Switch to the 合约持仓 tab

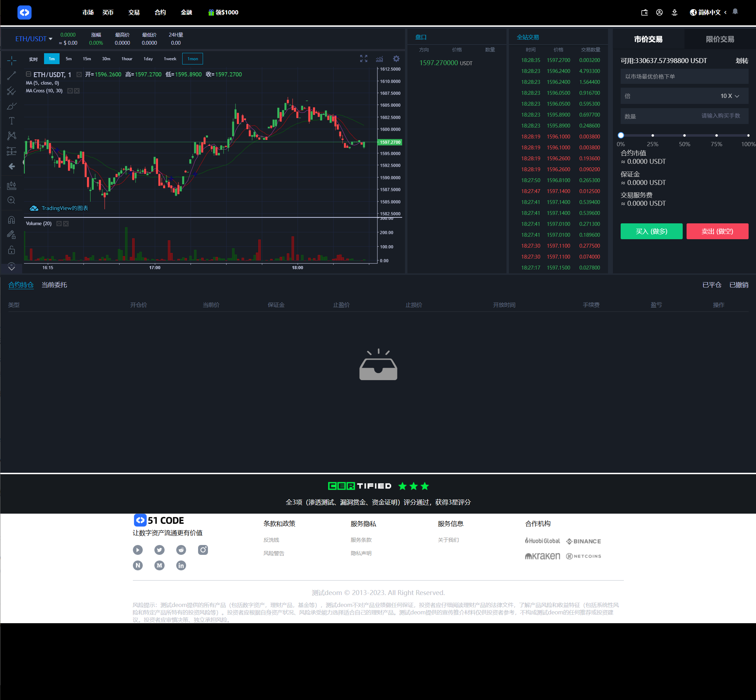pyautogui.click(x=21, y=285)
